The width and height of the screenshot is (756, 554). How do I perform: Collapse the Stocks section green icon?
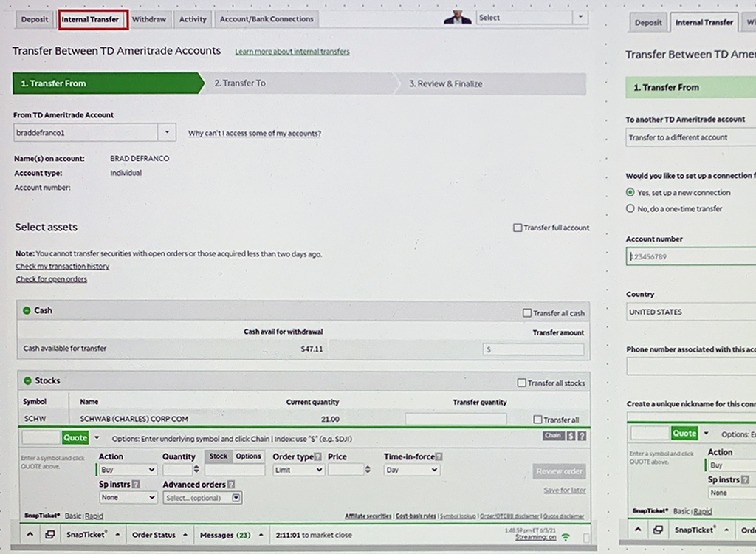point(27,381)
